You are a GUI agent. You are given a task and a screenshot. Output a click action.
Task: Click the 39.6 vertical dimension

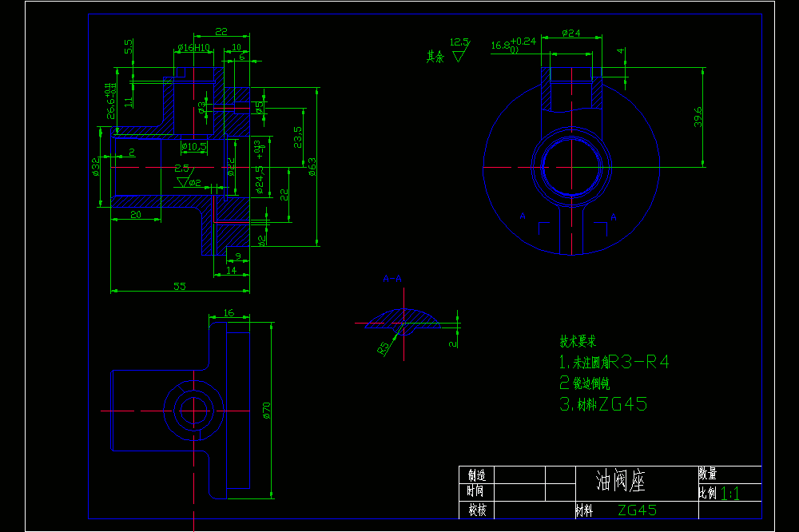tap(698, 117)
